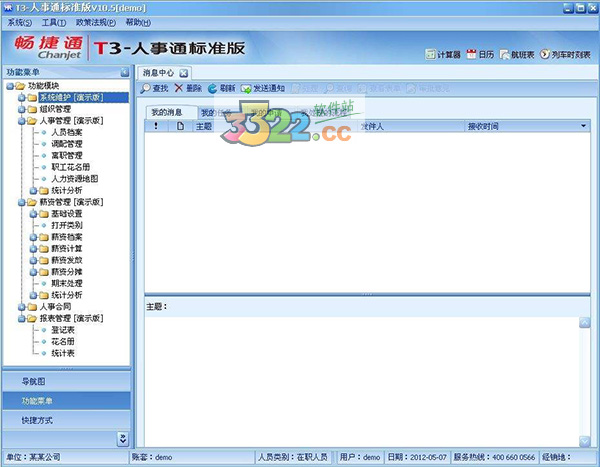
Task: Click the 人事合同 folder icon
Action: [32, 307]
